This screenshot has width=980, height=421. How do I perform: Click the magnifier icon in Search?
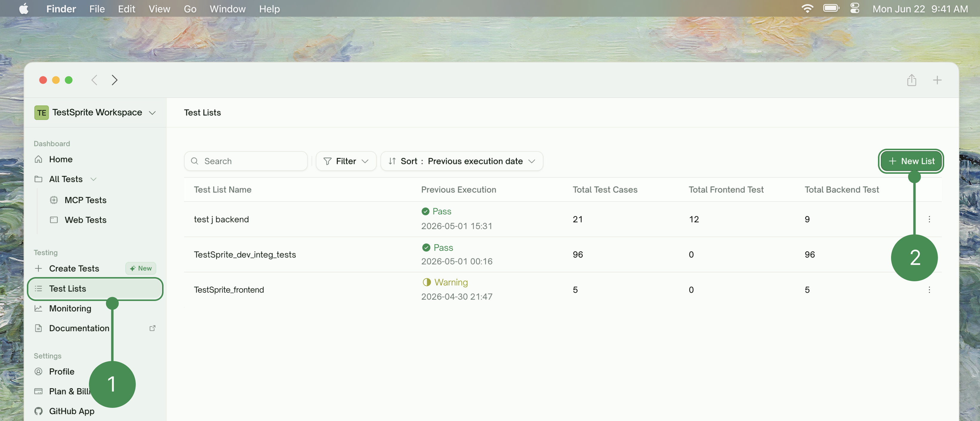[194, 161]
